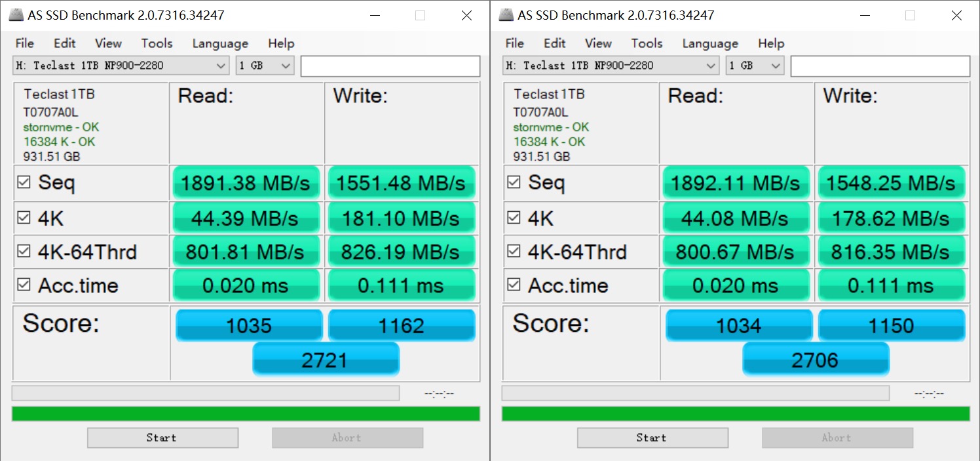Click 1892.11 MB/s Seq read result
This screenshot has width=980, height=461.
[736, 183]
